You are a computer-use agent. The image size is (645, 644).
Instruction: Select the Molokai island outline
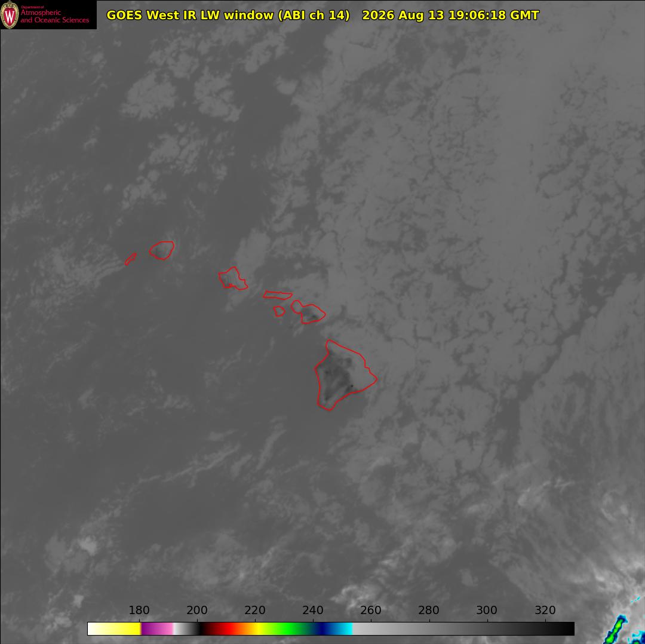pyautogui.click(x=278, y=295)
